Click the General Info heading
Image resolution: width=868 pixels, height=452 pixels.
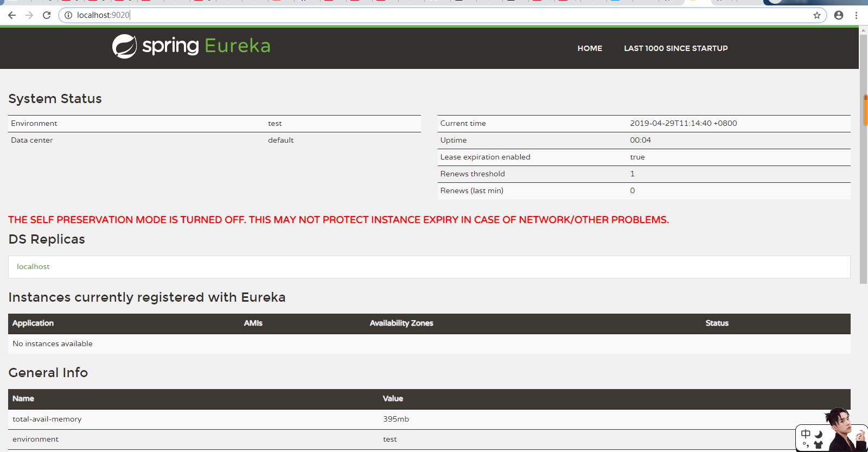48,373
